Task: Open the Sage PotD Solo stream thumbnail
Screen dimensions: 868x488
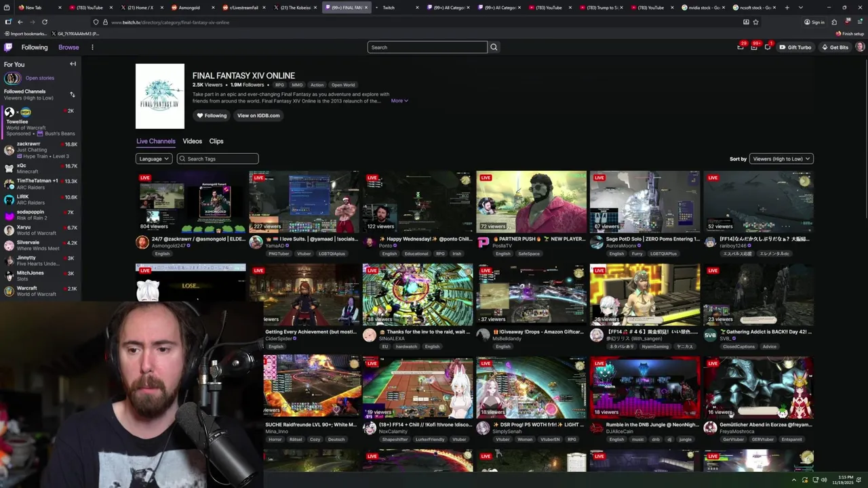Action: 645,202
